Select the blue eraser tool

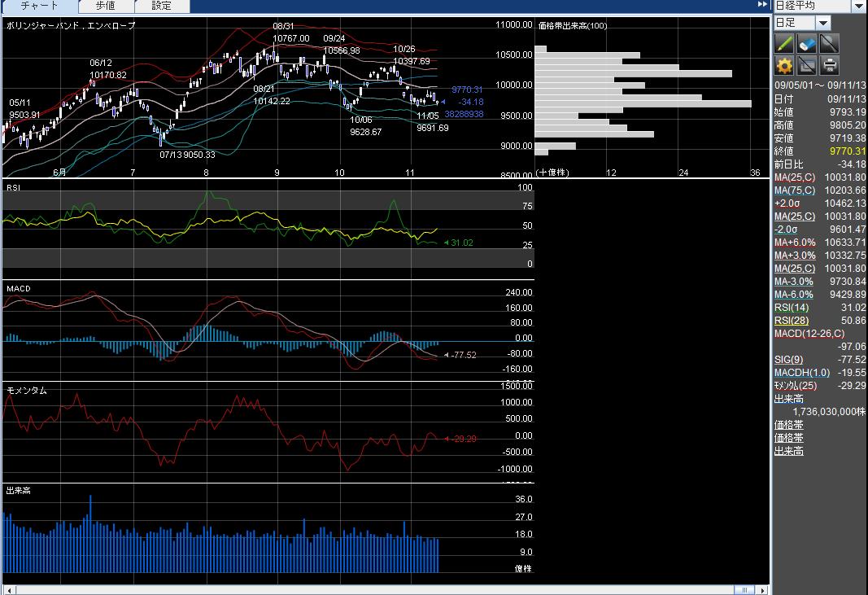click(x=807, y=44)
